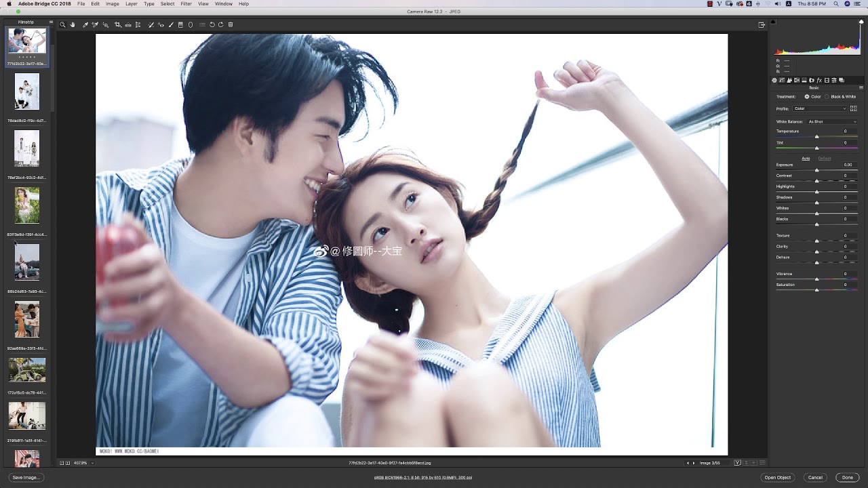Select the Graduated Filter tool
Viewport: 868px width, 488px height.
pos(180,24)
